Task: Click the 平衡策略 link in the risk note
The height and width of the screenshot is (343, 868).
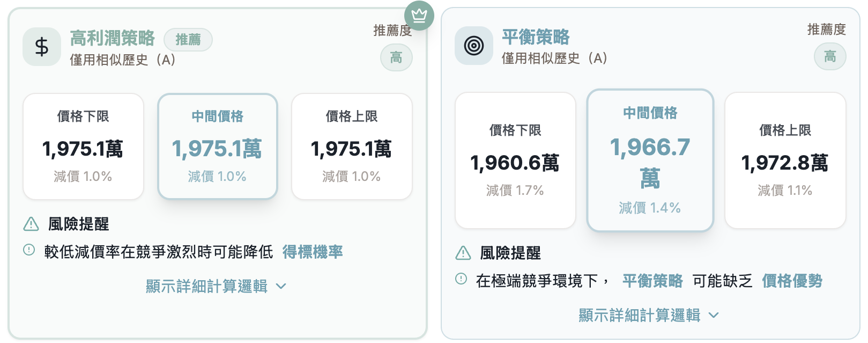Action: coord(652,281)
